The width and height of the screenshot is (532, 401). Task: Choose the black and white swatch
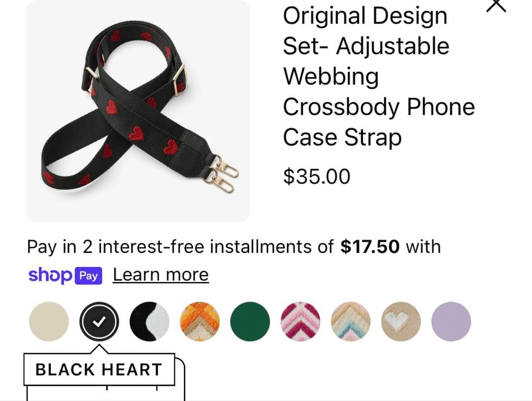149,321
